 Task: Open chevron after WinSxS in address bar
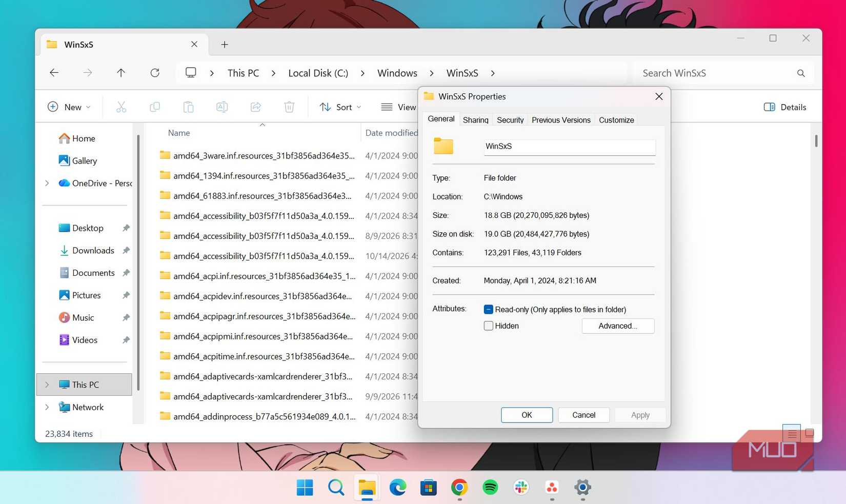coord(493,73)
